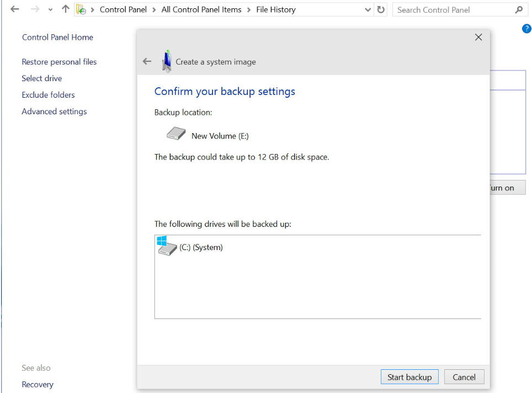Go up one folder level
Screen dimensions: 532x393
66,9
